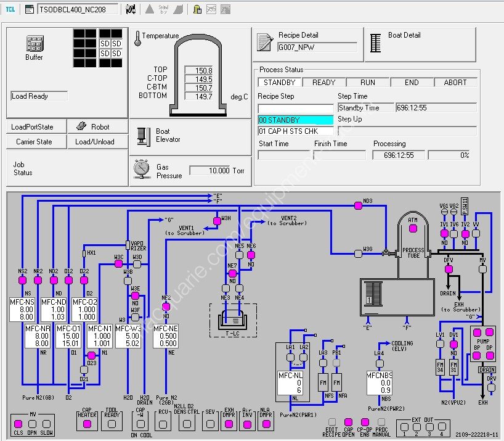
Task: Click the MV valve near exhaust line
Action: click(482, 269)
